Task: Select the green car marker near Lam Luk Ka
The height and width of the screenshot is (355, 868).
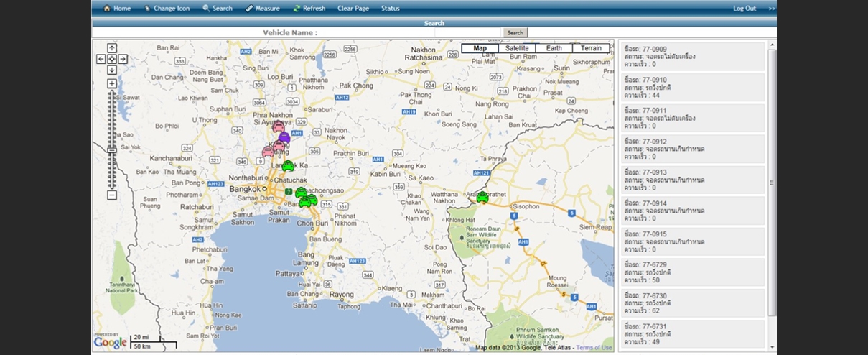Action: point(288,166)
